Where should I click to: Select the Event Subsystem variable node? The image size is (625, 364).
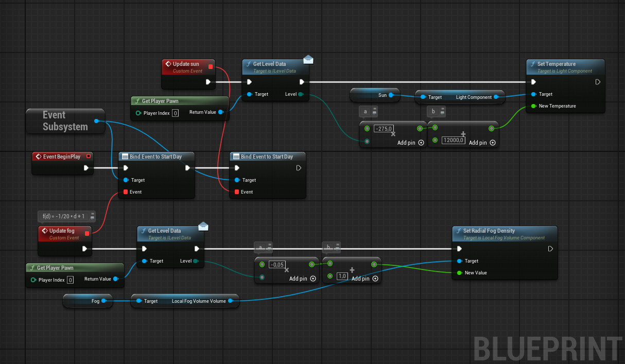click(65, 121)
